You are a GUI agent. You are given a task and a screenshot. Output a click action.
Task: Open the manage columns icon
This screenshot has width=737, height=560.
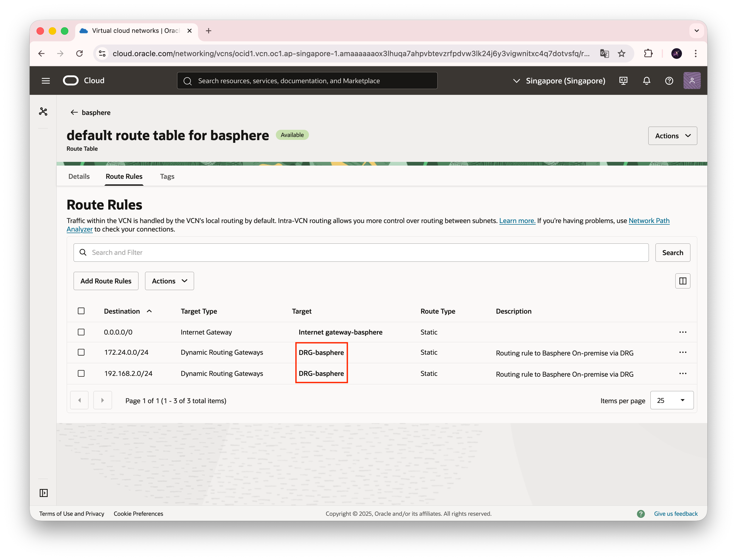pos(682,281)
